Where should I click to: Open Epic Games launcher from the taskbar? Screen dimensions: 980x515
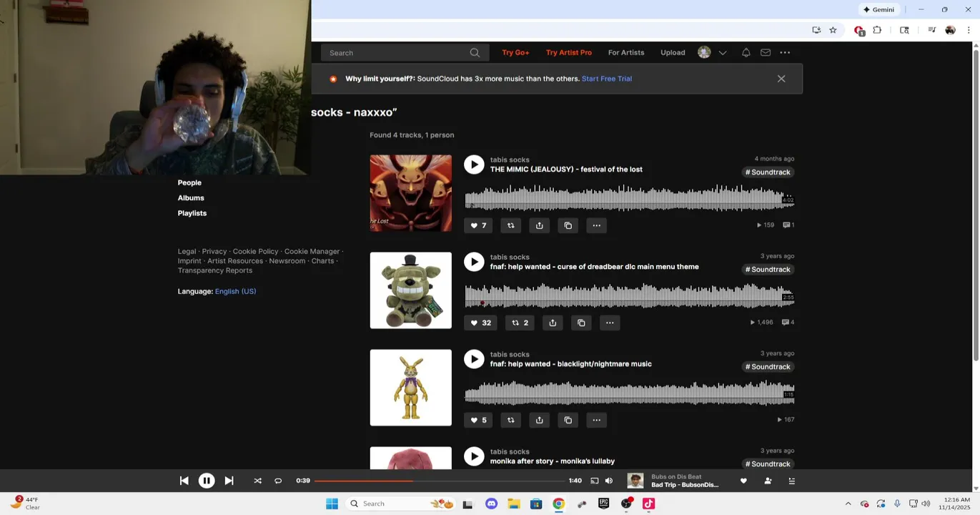(603, 504)
